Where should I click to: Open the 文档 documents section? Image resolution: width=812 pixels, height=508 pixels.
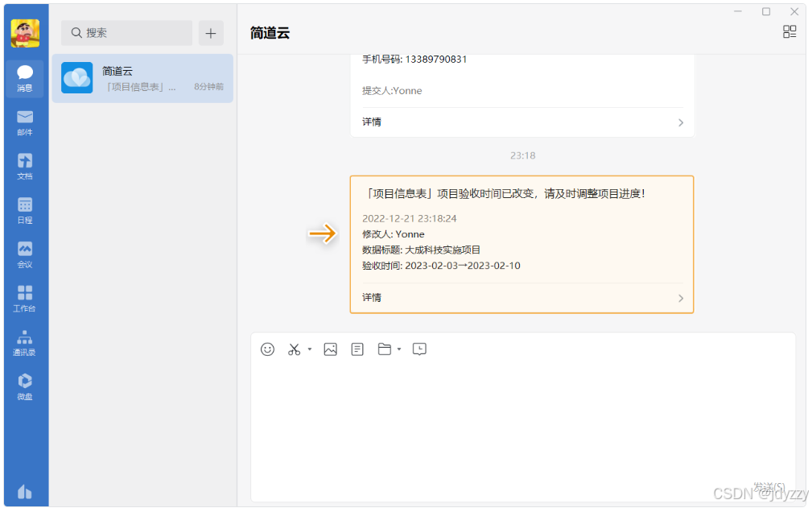[x=25, y=167]
